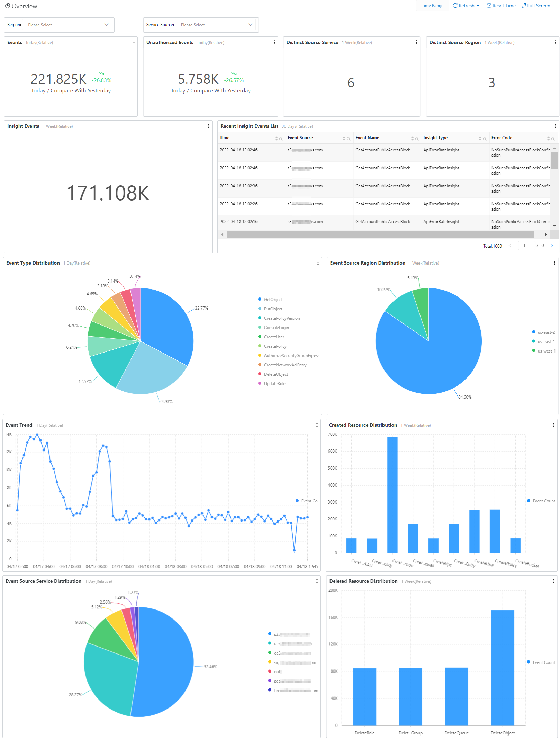Click the page number input field
Screen dimensions: 560x739
(526, 246)
